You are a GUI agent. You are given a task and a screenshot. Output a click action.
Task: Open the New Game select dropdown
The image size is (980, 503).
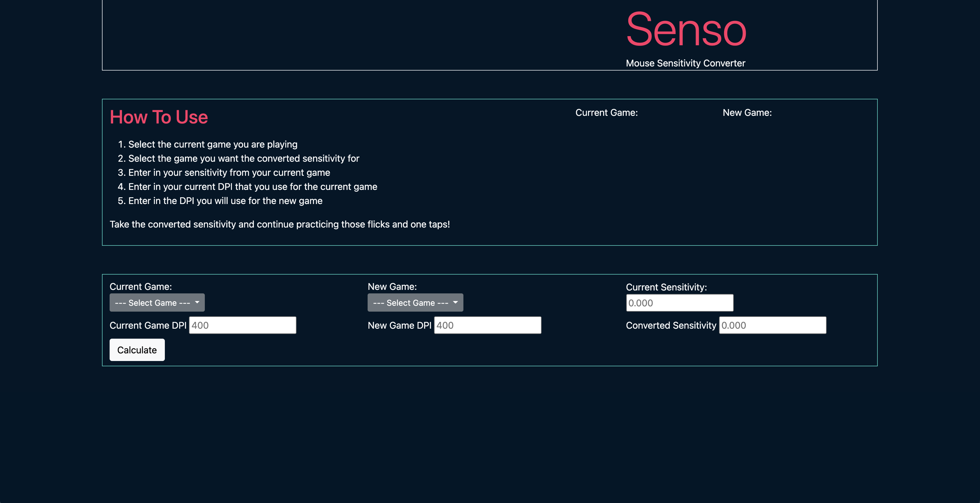pos(415,303)
